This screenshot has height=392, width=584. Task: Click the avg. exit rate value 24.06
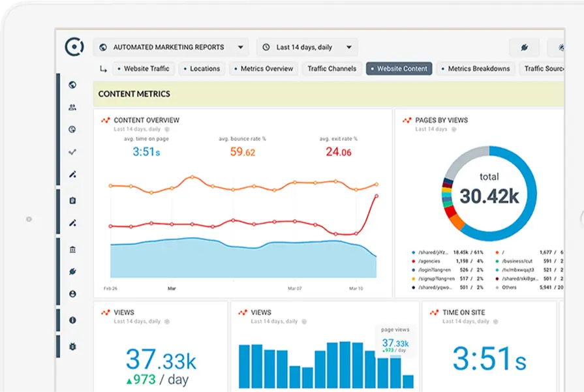click(339, 152)
